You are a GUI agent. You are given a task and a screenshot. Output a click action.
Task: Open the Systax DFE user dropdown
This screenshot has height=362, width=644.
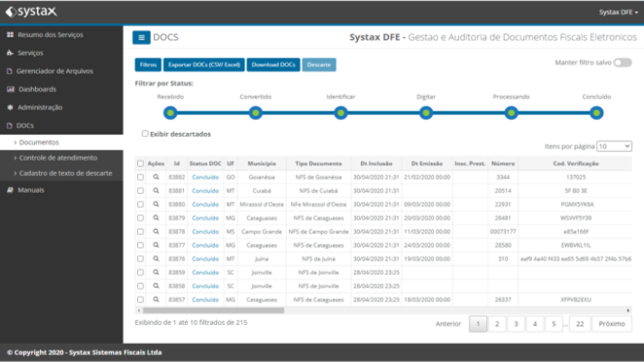[618, 12]
